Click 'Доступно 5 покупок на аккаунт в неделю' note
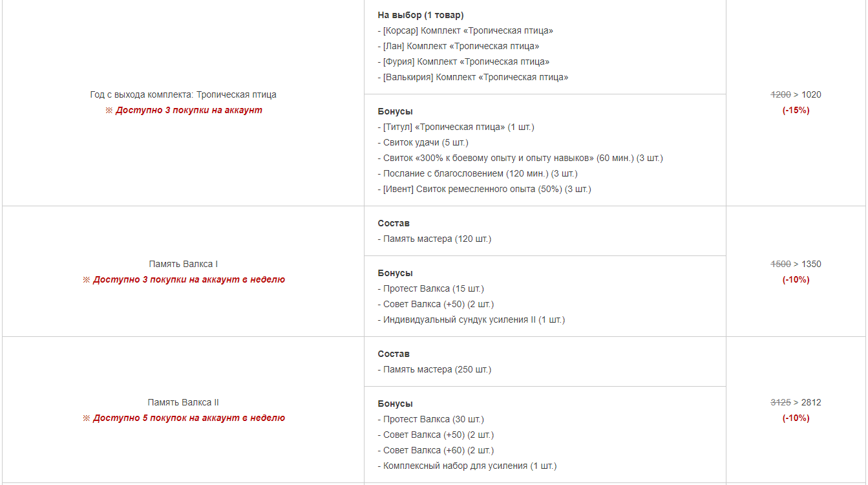Viewport: 868px width, 485px height. tap(189, 418)
